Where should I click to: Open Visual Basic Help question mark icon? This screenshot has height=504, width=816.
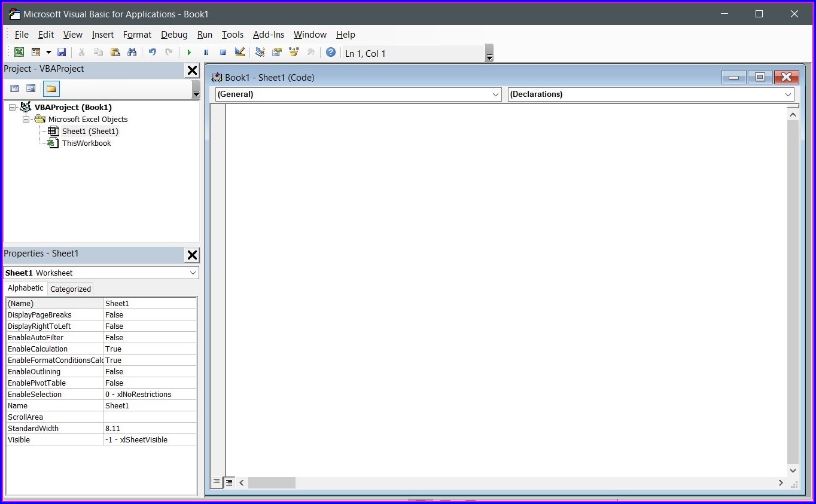coord(331,53)
